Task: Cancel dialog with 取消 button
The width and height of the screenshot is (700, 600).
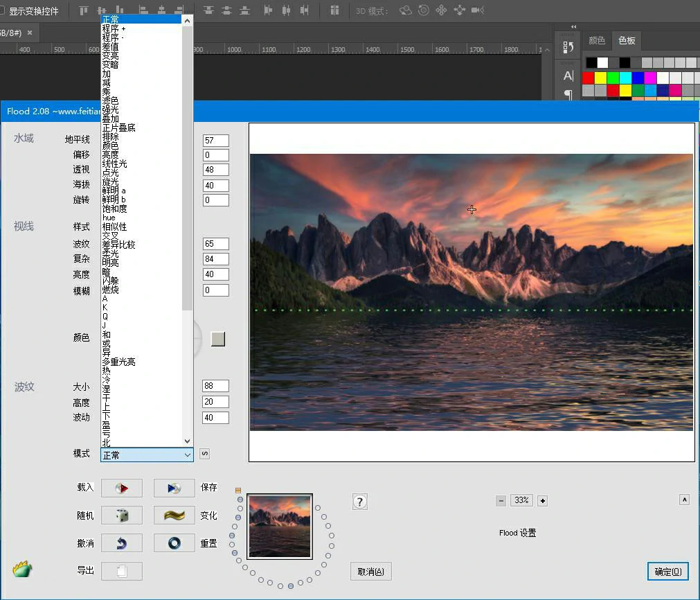Action: pyautogui.click(x=371, y=572)
